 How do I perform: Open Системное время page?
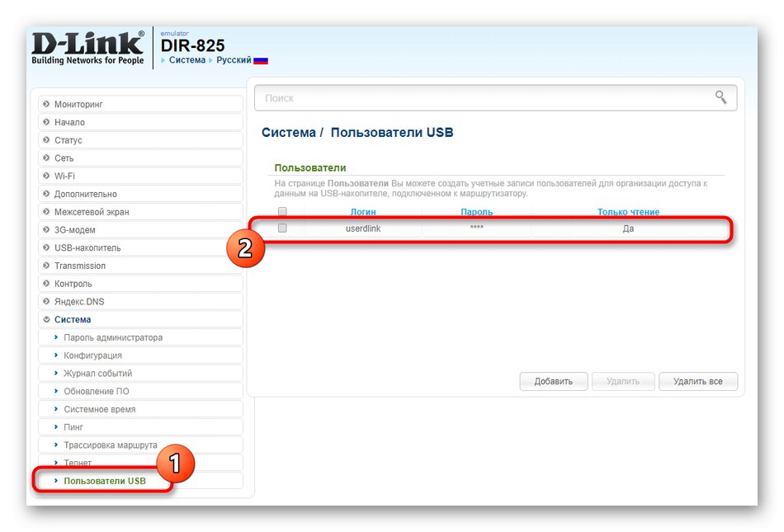(x=140, y=409)
